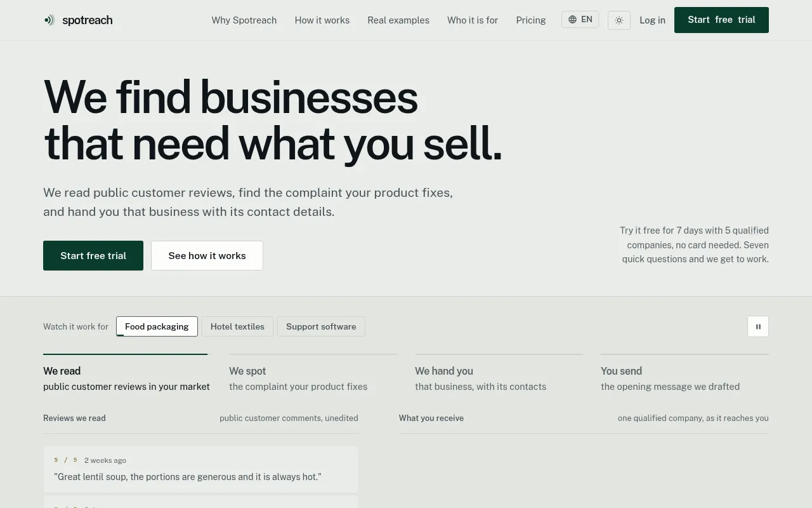Screen dimensions: 812x508
Task: Open Why Spotreach nav link
Action: [244, 20]
